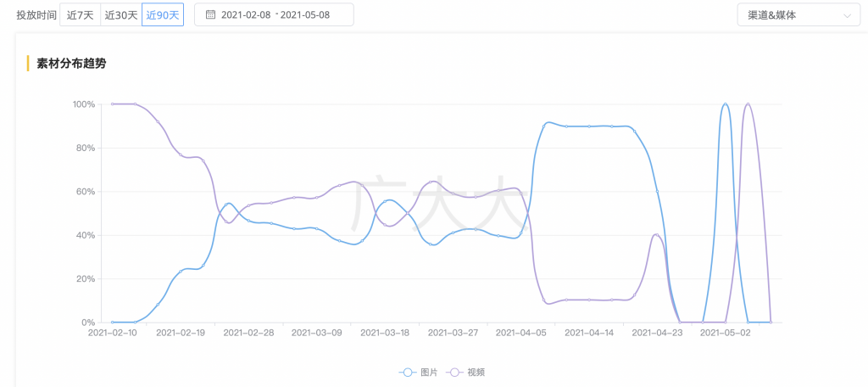The width and height of the screenshot is (868, 387).
Task: Select the 近30天 time range option
Action: [121, 15]
